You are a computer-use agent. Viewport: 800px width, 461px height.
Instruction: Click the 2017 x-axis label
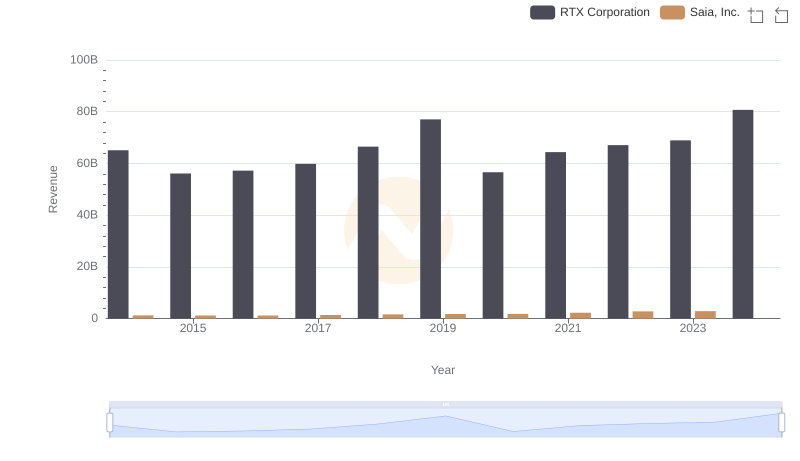(x=318, y=328)
